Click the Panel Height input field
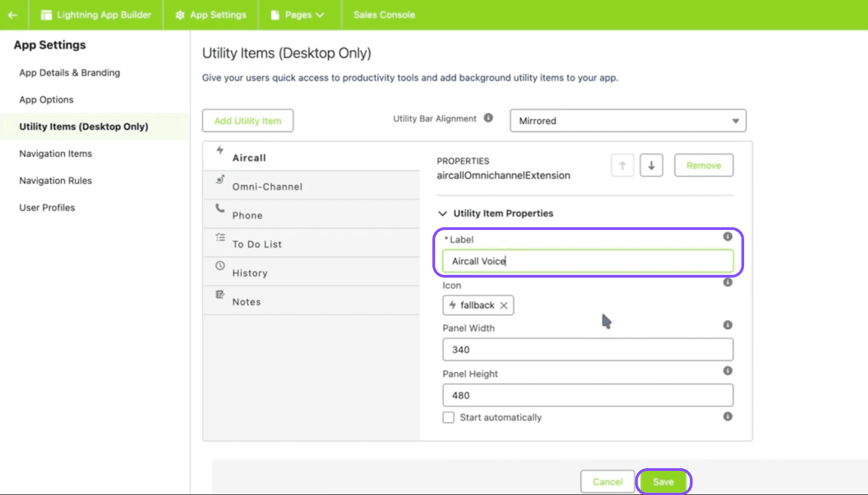The image size is (868, 495). point(588,395)
